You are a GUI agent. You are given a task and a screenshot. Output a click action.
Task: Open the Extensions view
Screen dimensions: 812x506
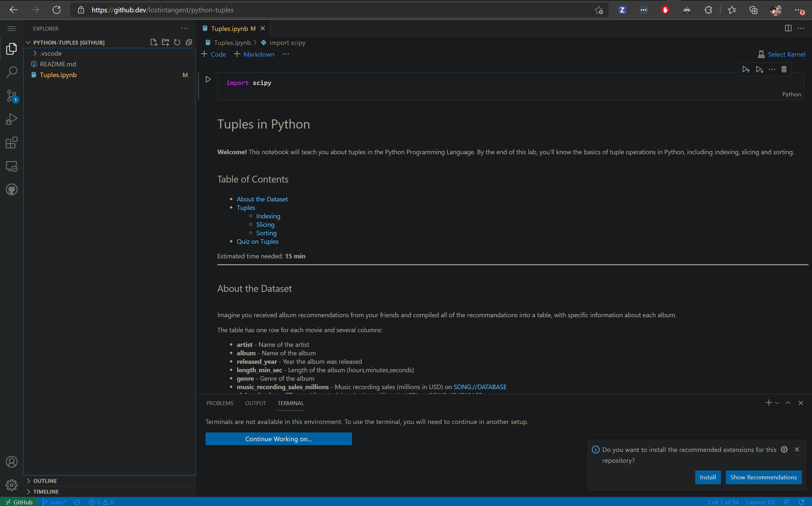click(x=11, y=143)
